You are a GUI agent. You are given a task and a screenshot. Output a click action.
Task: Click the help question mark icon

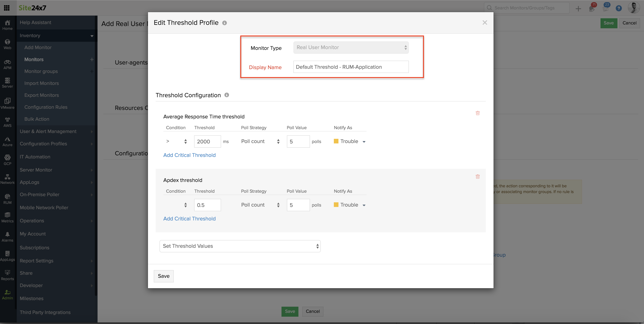(618, 8)
